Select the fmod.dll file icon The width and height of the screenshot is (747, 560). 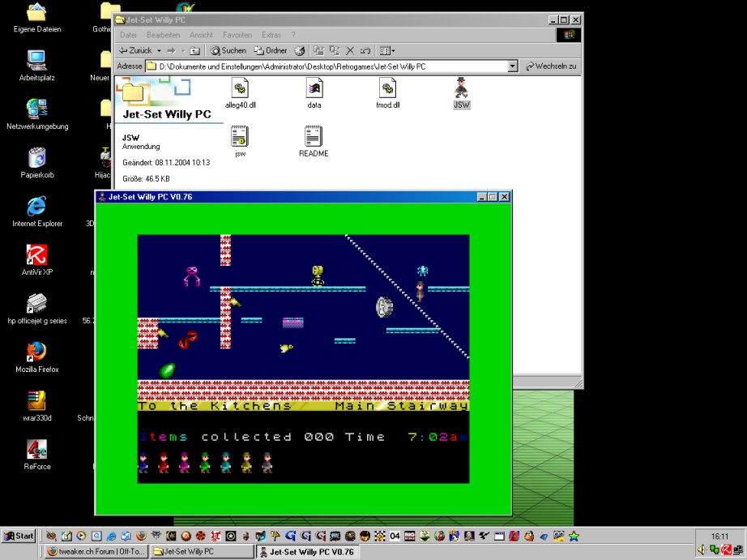coord(388,88)
